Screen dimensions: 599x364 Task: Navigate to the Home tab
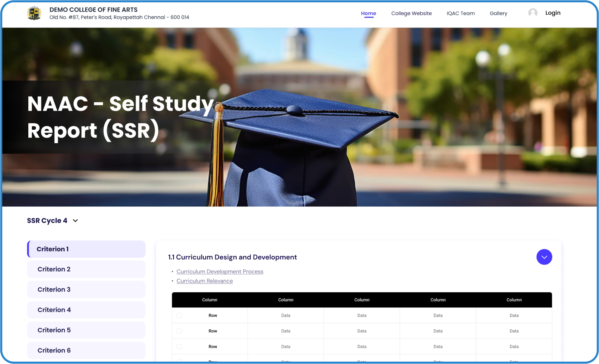[368, 13]
